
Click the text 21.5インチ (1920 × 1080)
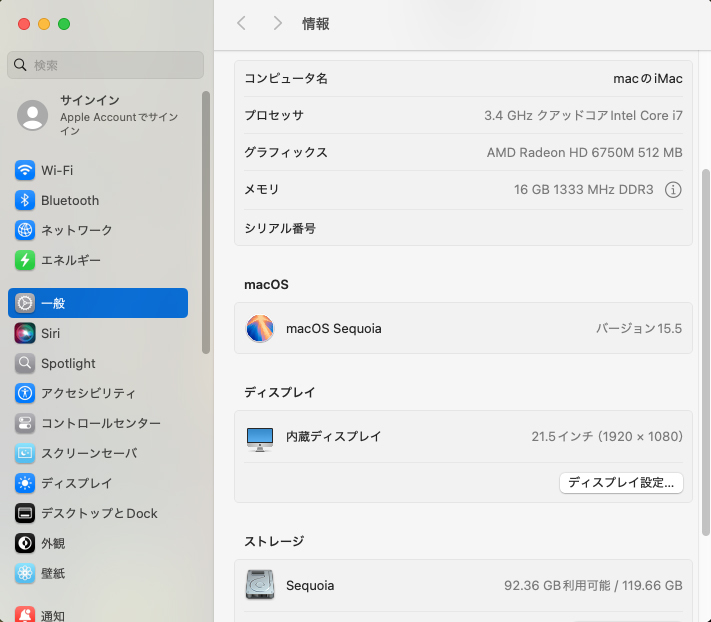pos(607,436)
